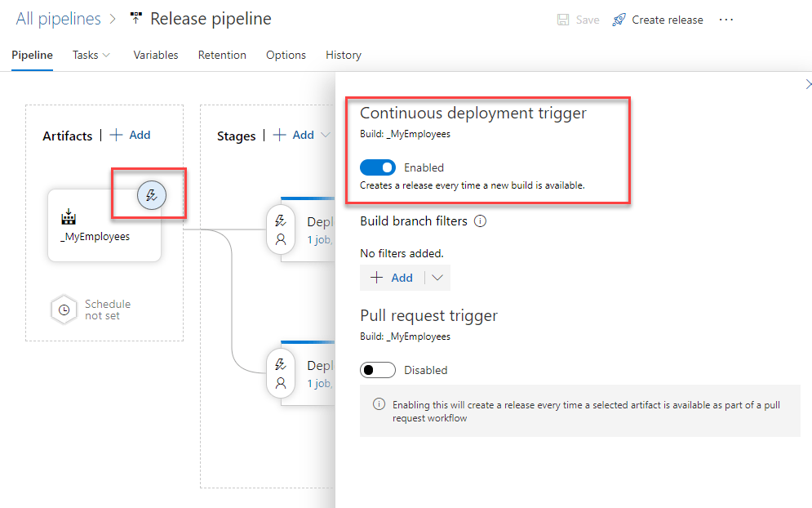Screen dimensions: 812x508
Task: Disable the Continuous deployment trigger toggle
Action: click(x=378, y=167)
